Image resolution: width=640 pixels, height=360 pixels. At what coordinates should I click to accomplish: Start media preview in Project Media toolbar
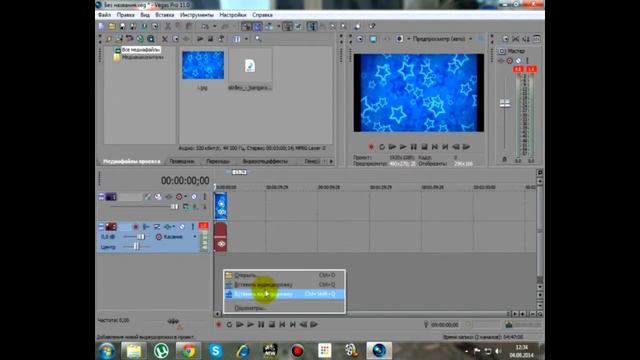(x=200, y=39)
